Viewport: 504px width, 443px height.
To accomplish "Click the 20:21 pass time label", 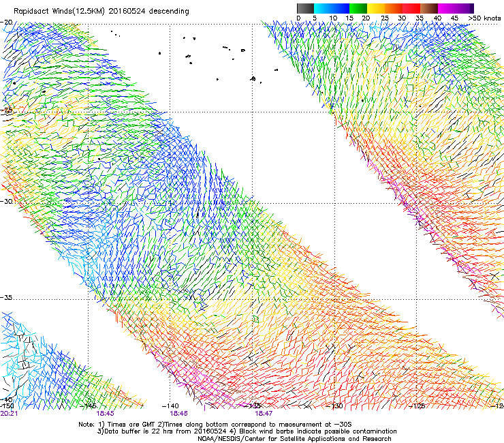I will pos(9,414).
